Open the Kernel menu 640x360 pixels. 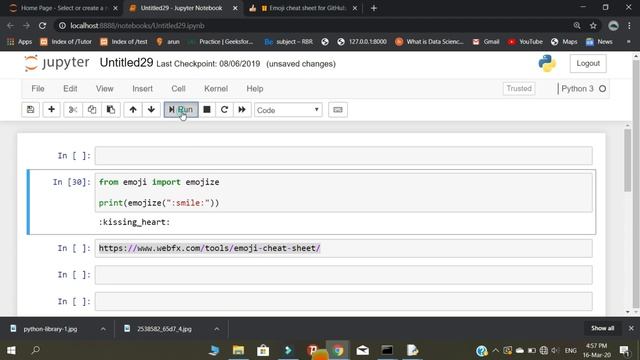[216, 89]
